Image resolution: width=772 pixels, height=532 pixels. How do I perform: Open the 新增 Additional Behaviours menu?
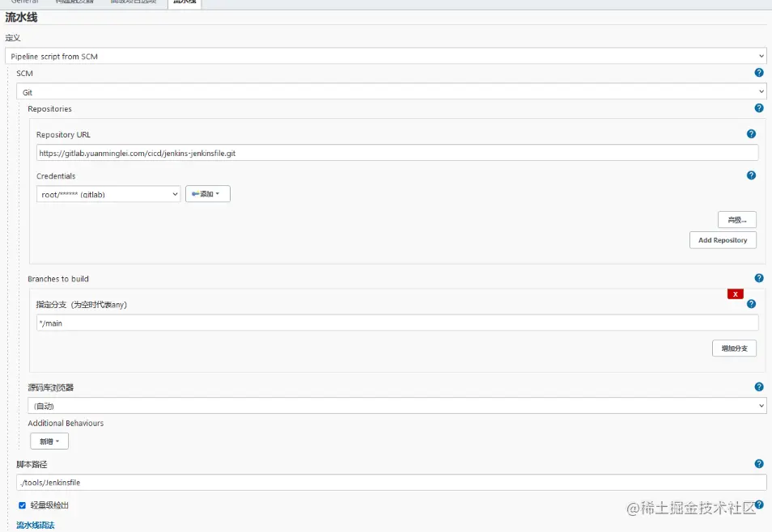tap(49, 441)
